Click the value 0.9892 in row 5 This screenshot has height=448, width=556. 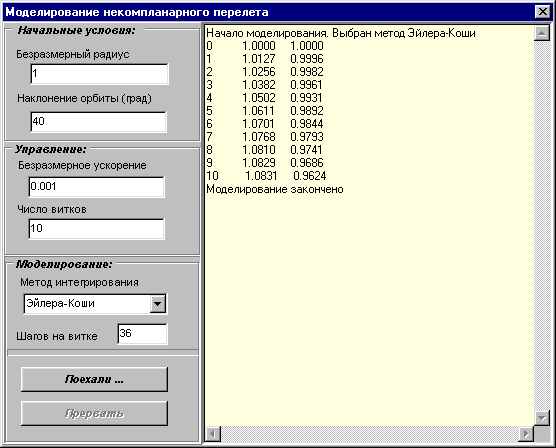tap(307, 111)
